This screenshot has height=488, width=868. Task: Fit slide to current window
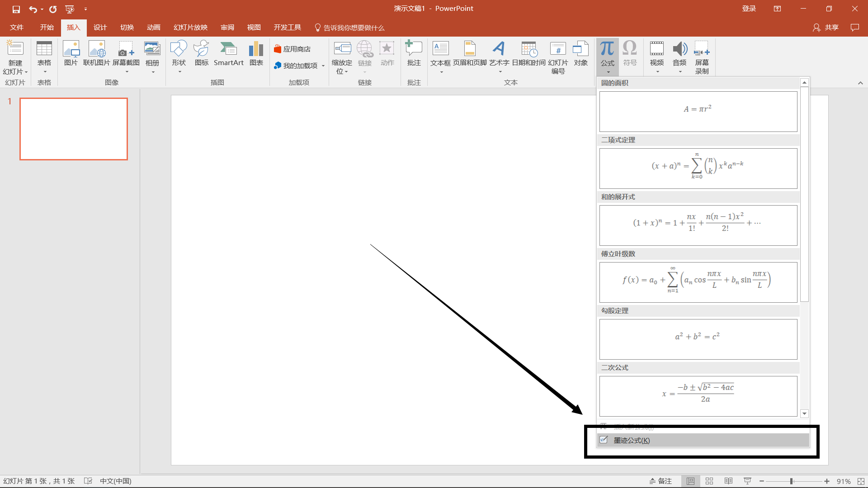point(861,481)
